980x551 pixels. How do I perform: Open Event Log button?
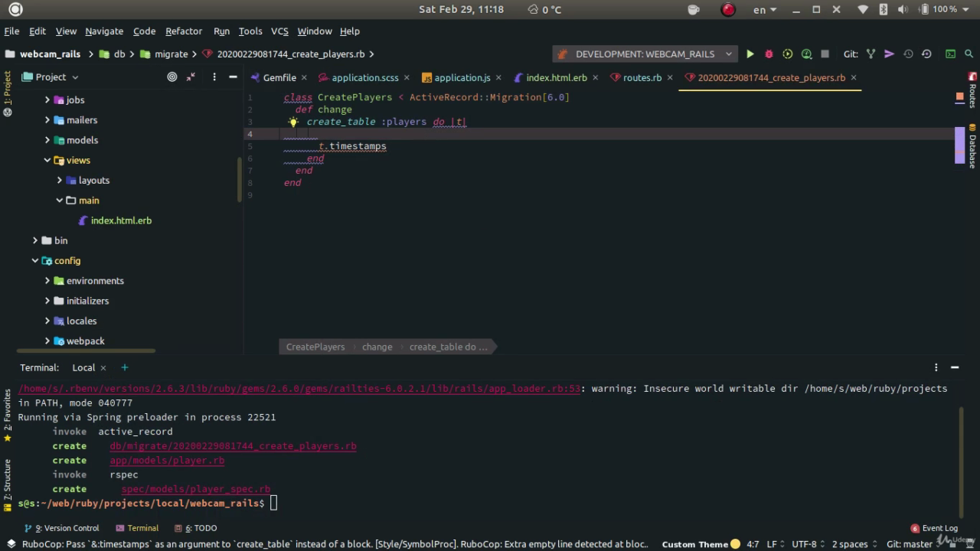[934, 528]
